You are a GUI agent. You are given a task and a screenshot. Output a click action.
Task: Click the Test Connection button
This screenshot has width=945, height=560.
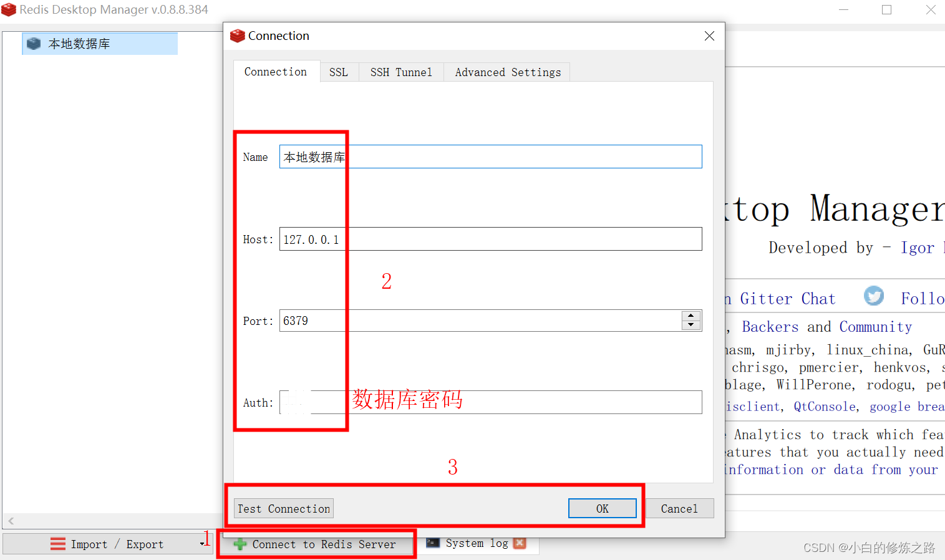coord(284,508)
